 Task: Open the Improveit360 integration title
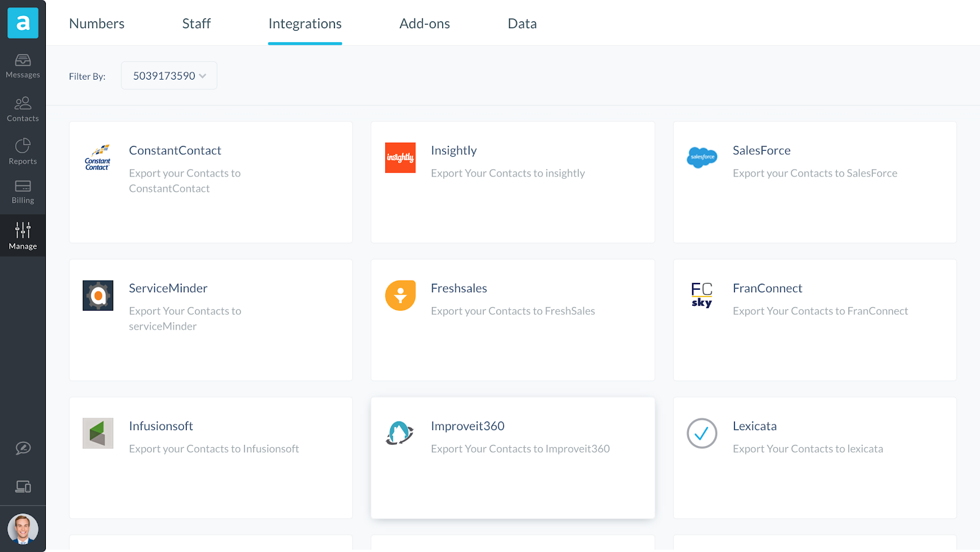click(468, 426)
